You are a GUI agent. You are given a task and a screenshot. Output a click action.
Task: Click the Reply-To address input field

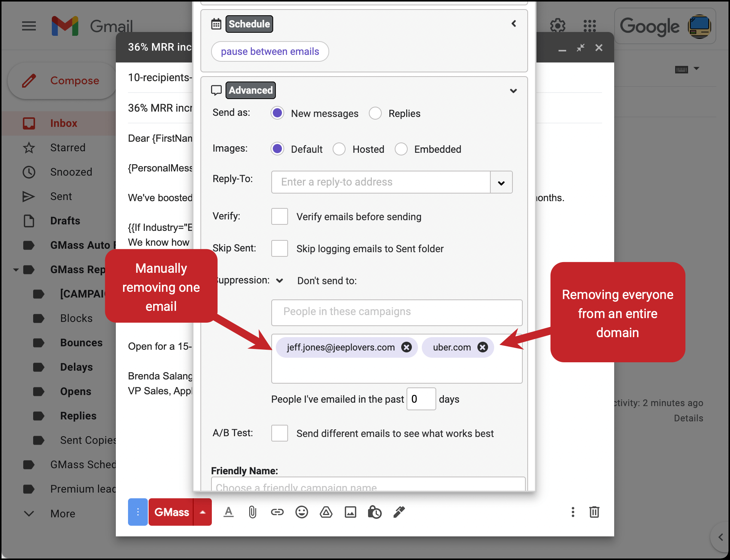(381, 182)
